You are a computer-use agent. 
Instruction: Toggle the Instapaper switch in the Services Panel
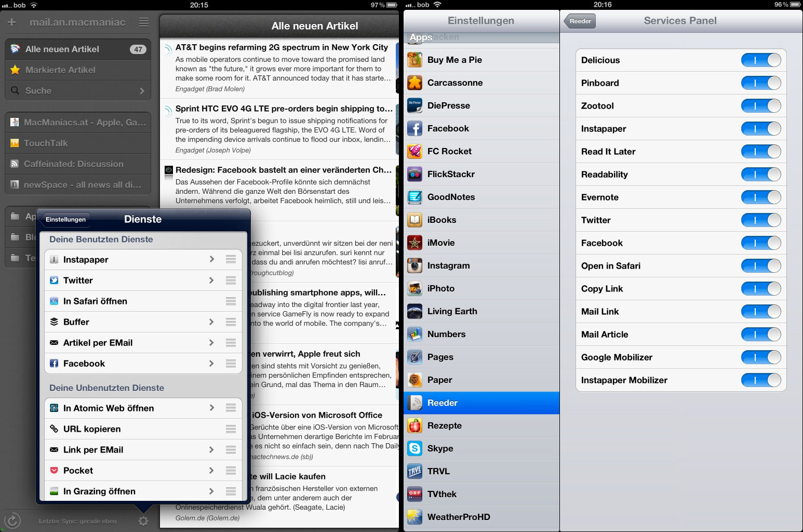pyautogui.click(x=761, y=129)
